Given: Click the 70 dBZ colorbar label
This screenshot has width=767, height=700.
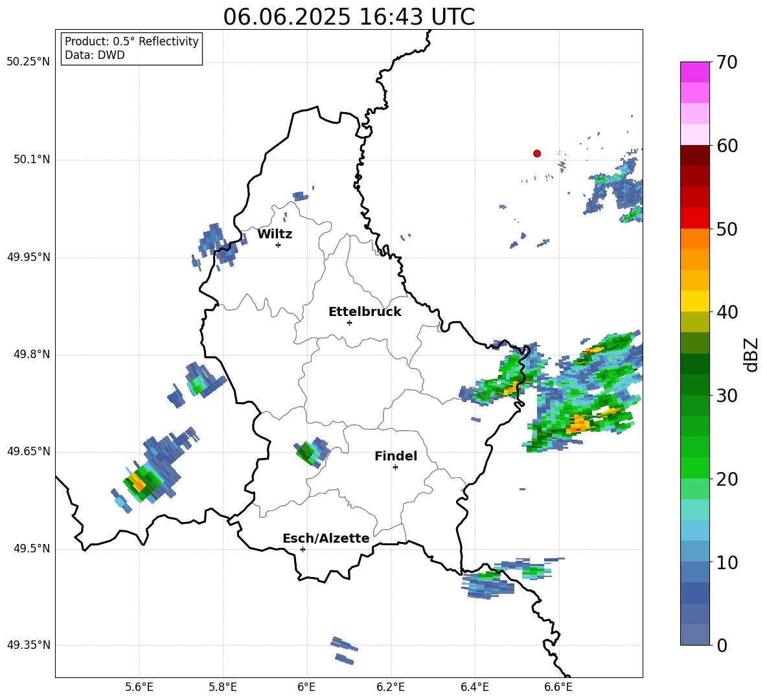Looking at the screenshot, I should tap(726, 63).
